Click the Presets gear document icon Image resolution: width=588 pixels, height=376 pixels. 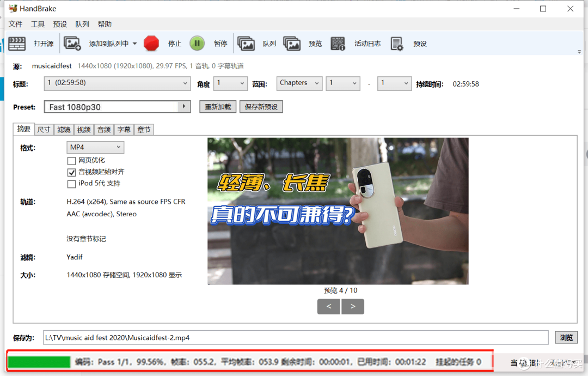[397, 44]
